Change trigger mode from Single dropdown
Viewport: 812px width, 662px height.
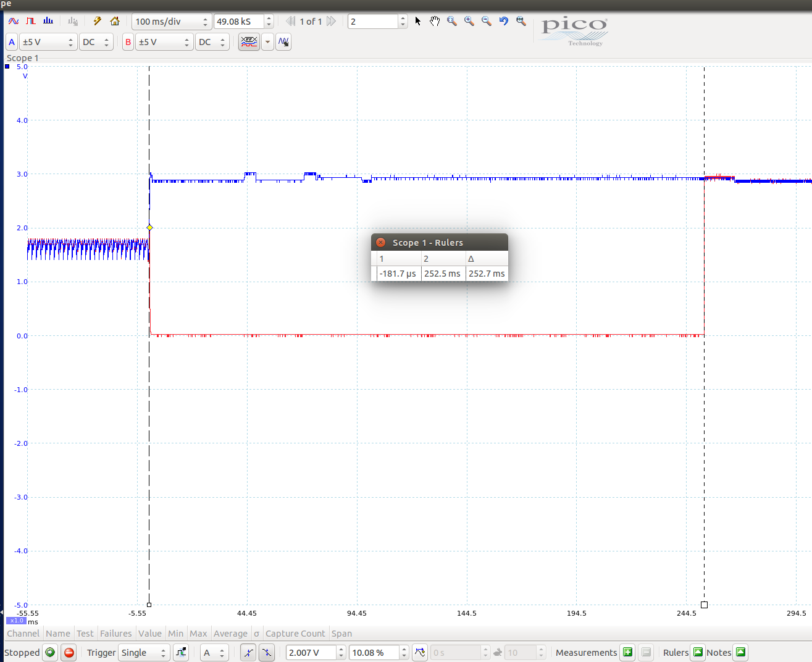point(144,652)
